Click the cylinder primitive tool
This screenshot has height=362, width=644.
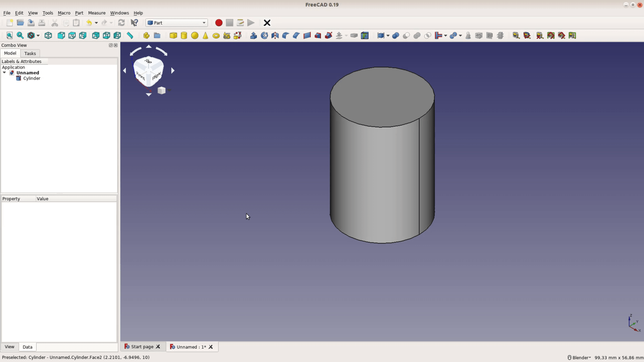pyautogui.click(x=184, y=36)
